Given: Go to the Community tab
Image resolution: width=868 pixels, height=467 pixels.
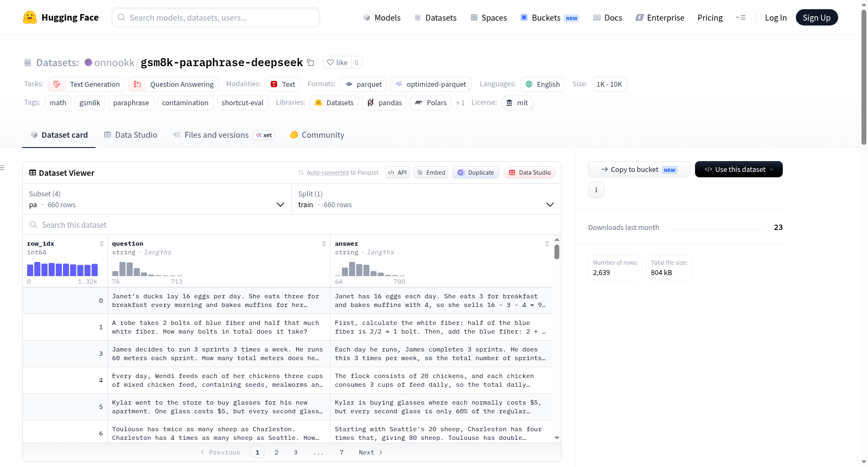Looking at the screenshot, I should coord(317,135).
